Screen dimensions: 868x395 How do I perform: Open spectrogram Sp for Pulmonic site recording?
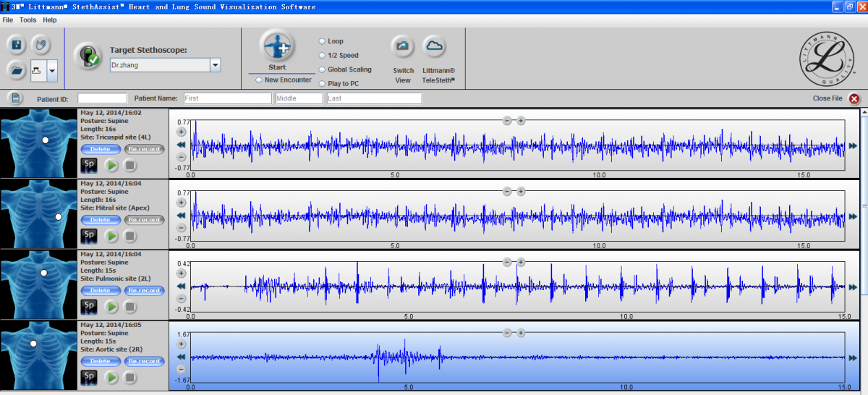click(x=88, y=306)
